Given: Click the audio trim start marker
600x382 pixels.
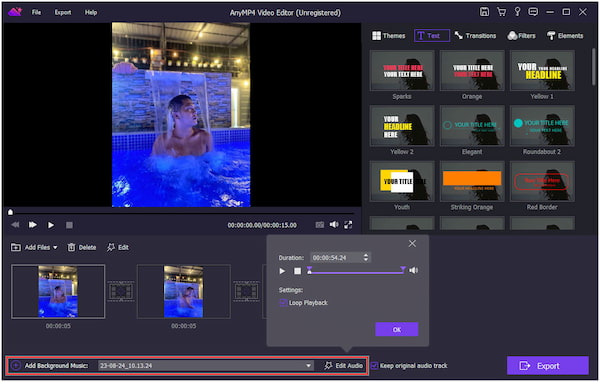Looking at the screenshot, I should [309, 270].
